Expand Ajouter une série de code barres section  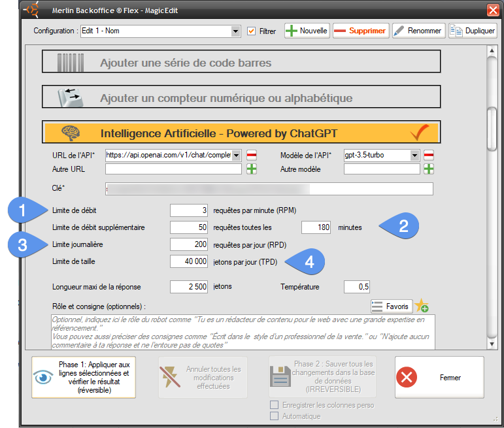pyautogui.click(x=241, y=61)
